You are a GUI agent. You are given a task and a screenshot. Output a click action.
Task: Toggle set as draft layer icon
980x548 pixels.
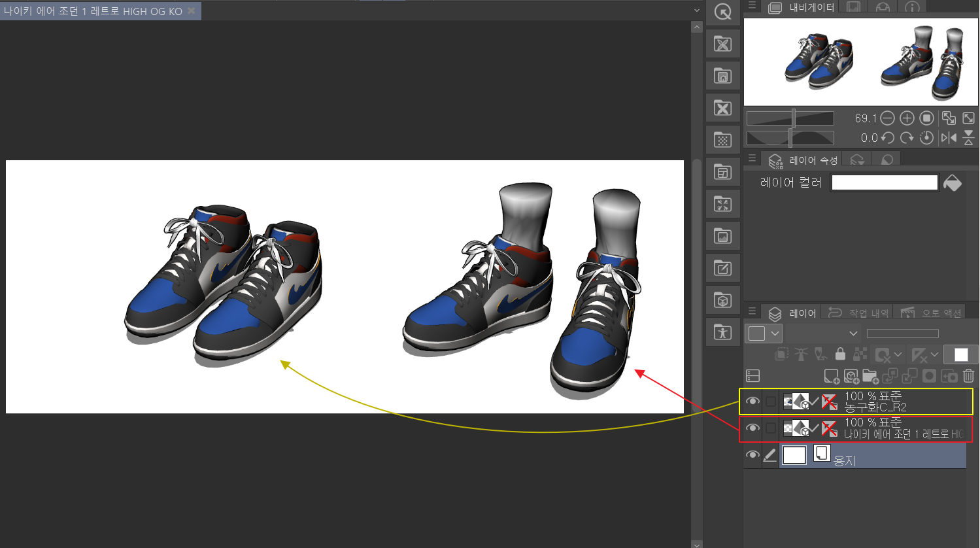coord(821,354)
